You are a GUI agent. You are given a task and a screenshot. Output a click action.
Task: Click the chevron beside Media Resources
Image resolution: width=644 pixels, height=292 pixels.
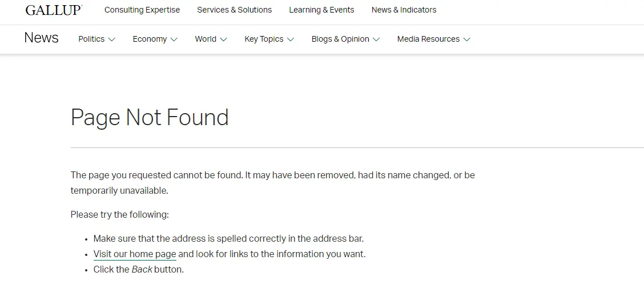pos(467,39)
